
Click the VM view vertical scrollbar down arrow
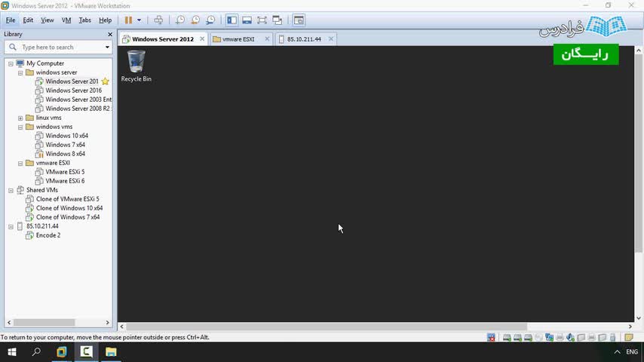[x=639, y=318]
